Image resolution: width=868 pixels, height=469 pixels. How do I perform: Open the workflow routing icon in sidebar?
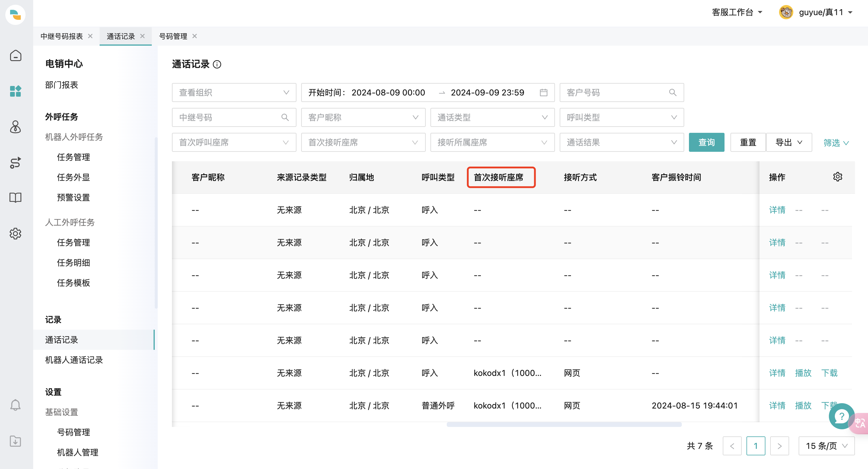tap(15, 163)
